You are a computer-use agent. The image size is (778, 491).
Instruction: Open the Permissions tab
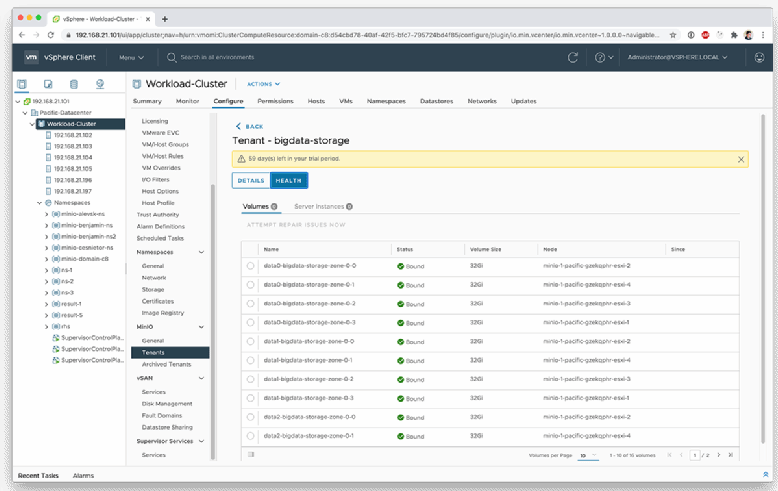point(275,101)
